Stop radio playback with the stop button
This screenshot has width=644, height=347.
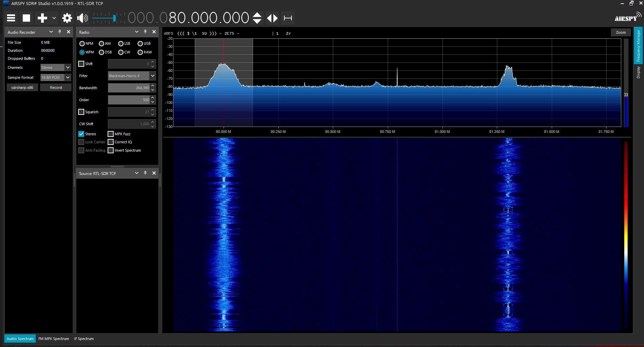[26, 18]
